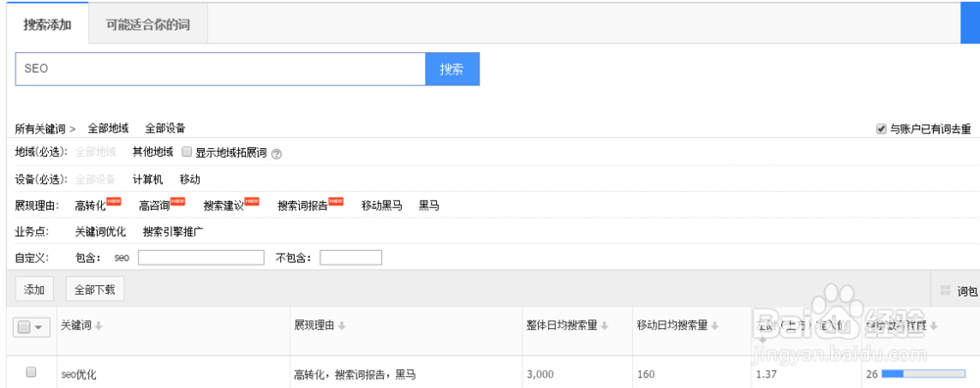This screenshot has height=388, width=980.
Task: Click 全部设备 in the breadcrumb
Action: coord(166,128)
